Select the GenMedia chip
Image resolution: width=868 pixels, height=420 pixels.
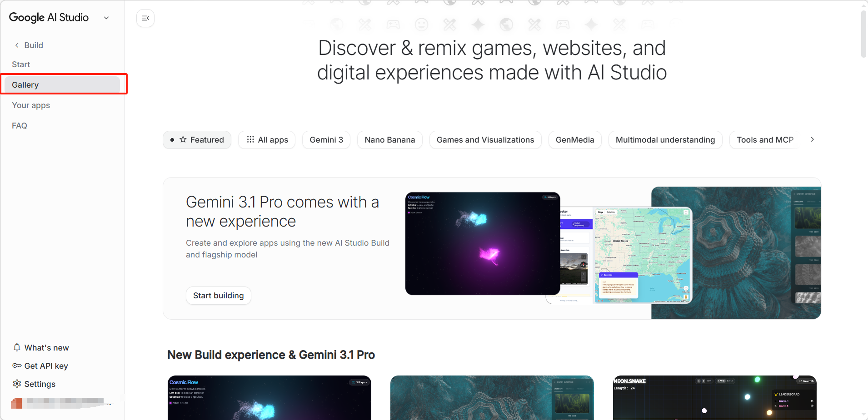pos(575,140)
